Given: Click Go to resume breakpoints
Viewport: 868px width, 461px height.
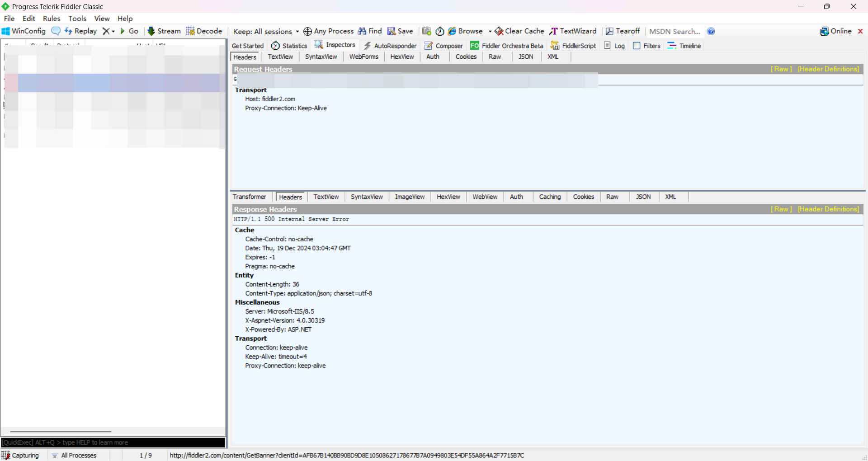Looking at the screenshot, I should click(129, 31).
